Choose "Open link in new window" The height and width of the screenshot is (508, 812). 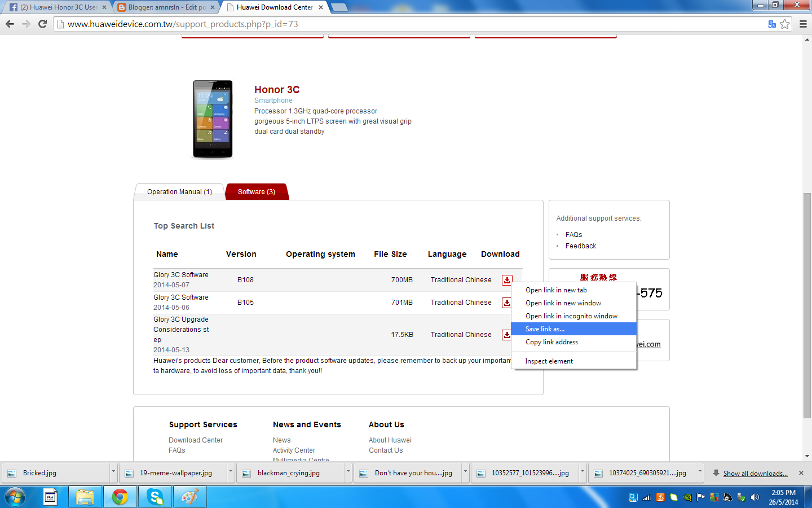tap(574, 303)
